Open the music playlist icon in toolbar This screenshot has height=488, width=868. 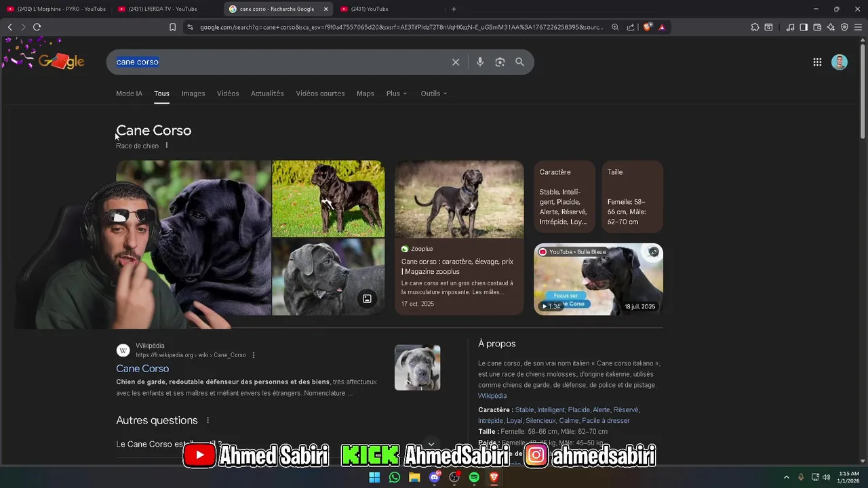[790, 27]
